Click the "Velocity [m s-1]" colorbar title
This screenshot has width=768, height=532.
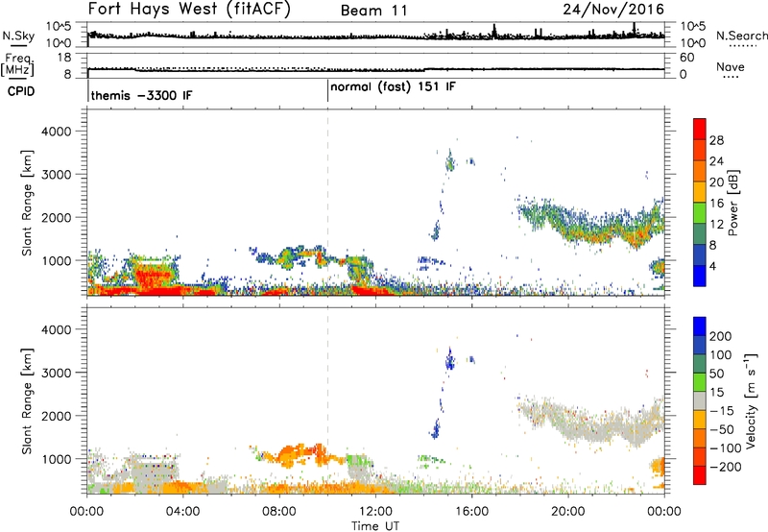point(751,400)
